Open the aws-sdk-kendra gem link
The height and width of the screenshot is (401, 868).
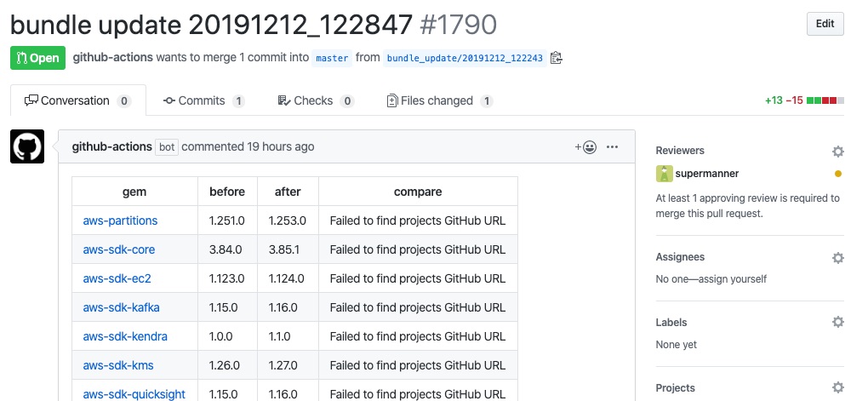click(125, 336)
